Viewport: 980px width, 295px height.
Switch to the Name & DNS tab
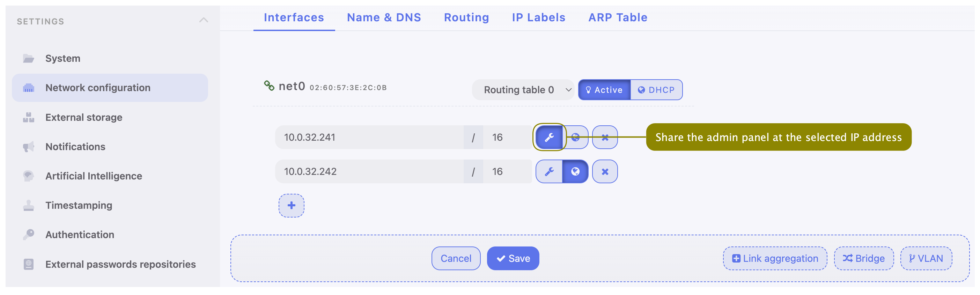click(x=383, y=17)
